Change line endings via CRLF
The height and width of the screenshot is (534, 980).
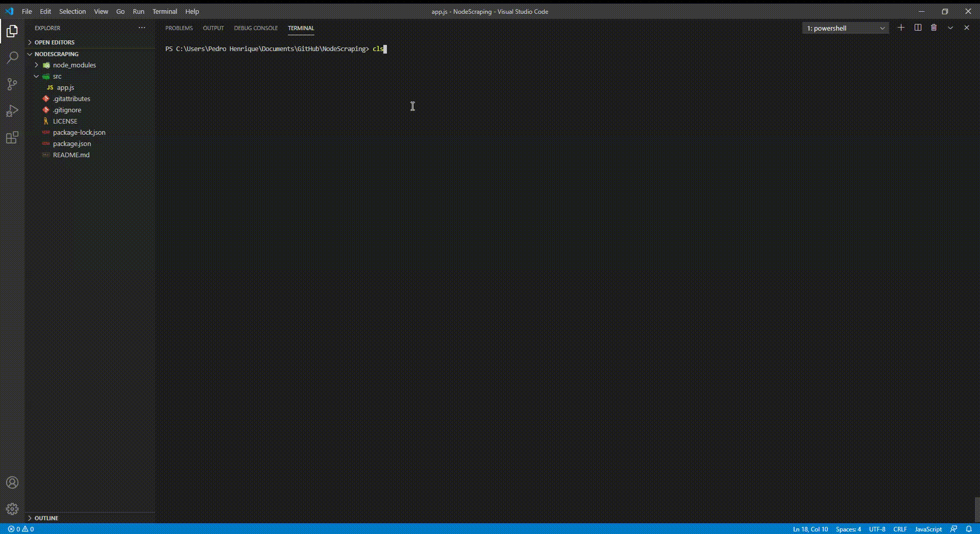[x=900, y=529]
